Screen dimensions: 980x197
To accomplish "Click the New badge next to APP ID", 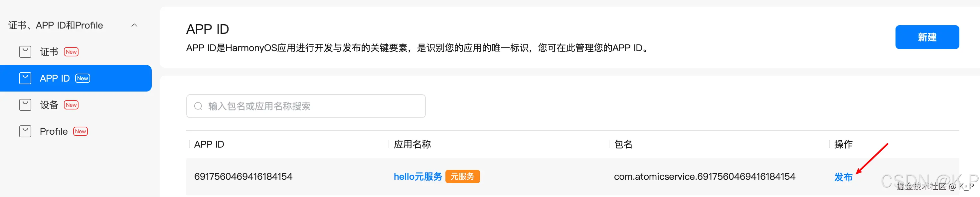I will (x=82, y=79).
